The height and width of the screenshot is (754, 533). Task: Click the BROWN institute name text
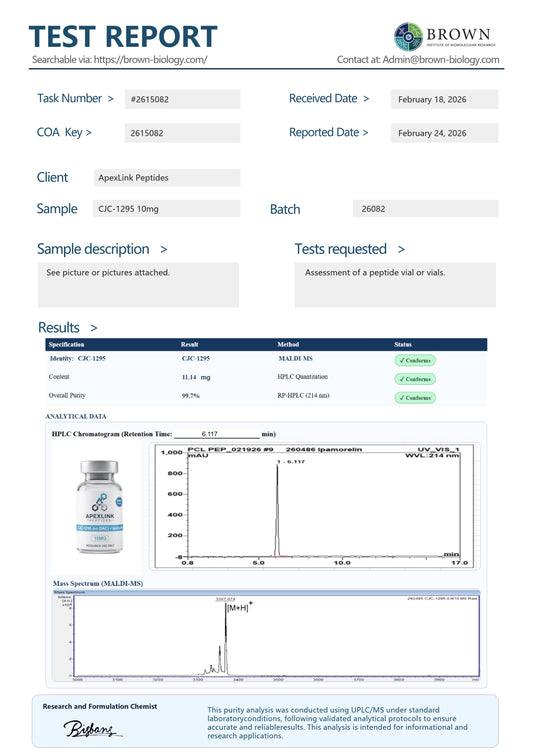(458, 34)
